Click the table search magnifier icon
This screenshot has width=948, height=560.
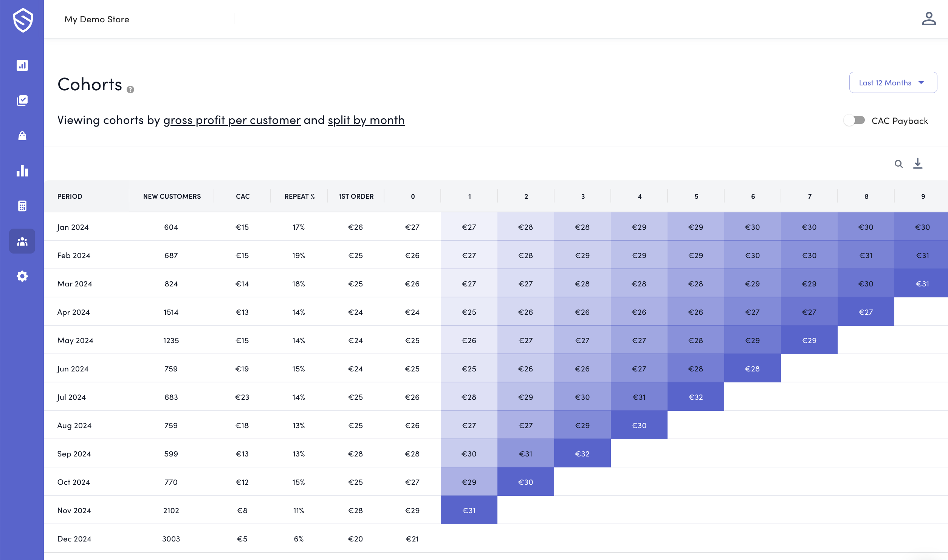pos(898,164)
